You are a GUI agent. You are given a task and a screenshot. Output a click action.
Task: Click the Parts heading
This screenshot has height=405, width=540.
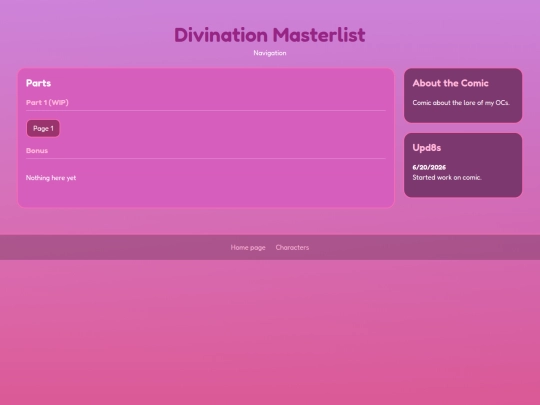(39, 83)
